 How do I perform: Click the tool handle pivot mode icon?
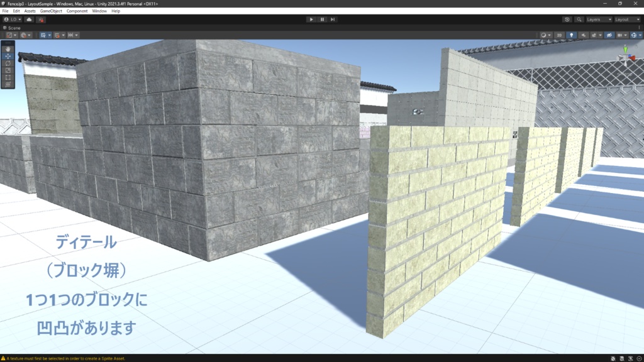click(x=9, y=35)
